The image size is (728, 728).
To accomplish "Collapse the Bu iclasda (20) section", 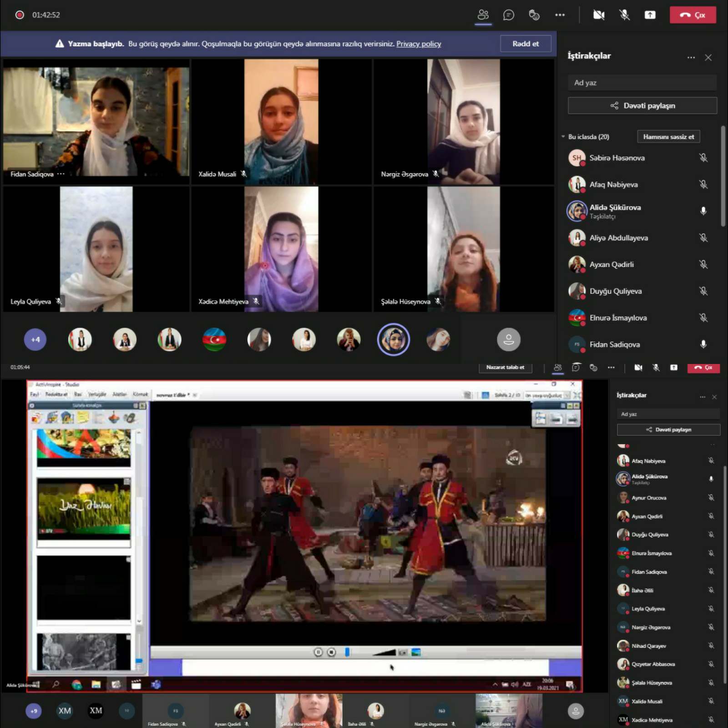I will point(563,136).
